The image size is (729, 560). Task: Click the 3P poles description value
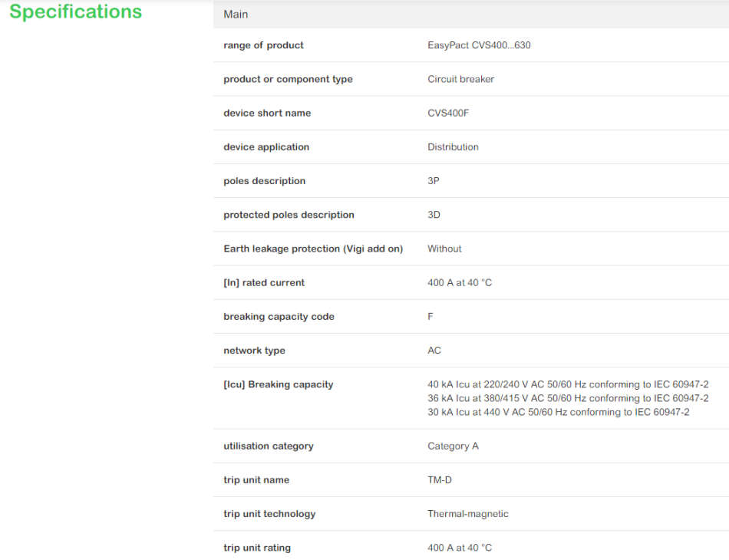point(434,181)
